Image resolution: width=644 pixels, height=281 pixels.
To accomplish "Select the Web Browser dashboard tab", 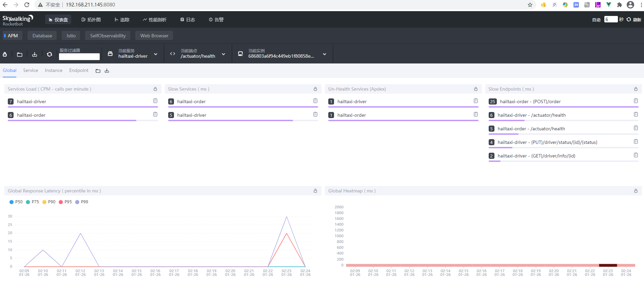I will click(x=154, y=36).
